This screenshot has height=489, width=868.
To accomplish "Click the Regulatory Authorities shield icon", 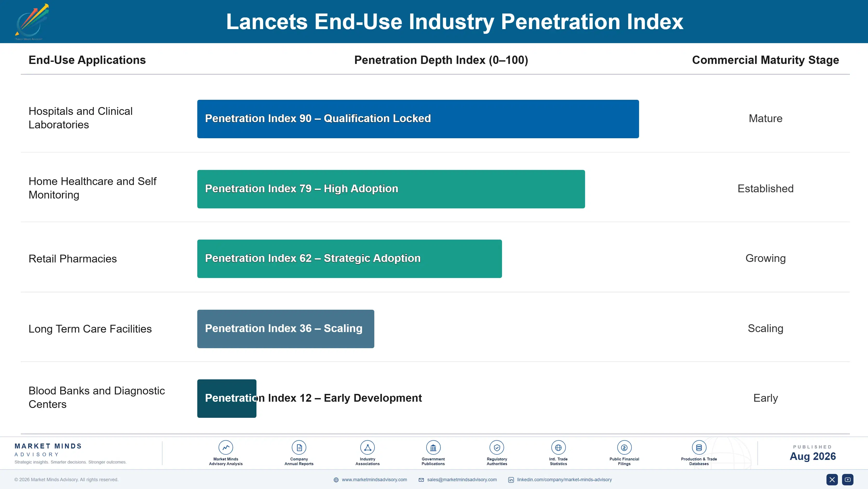I will pos(497,447).
